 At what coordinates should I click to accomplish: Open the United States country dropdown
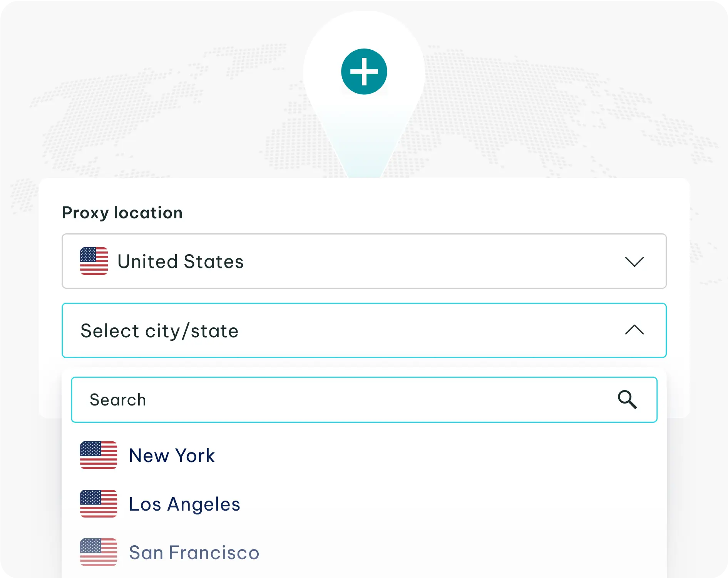pos(346,261)
